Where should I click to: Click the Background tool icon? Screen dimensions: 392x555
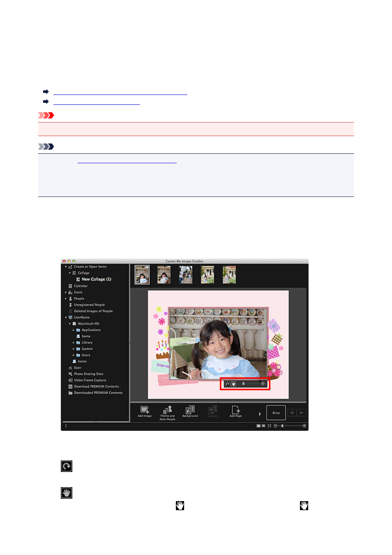[x=190, y=409]
